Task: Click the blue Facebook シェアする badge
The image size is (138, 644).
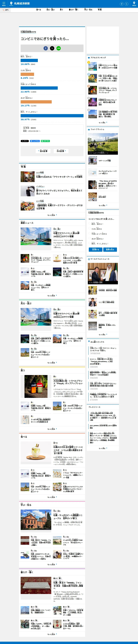Action: 35,141
